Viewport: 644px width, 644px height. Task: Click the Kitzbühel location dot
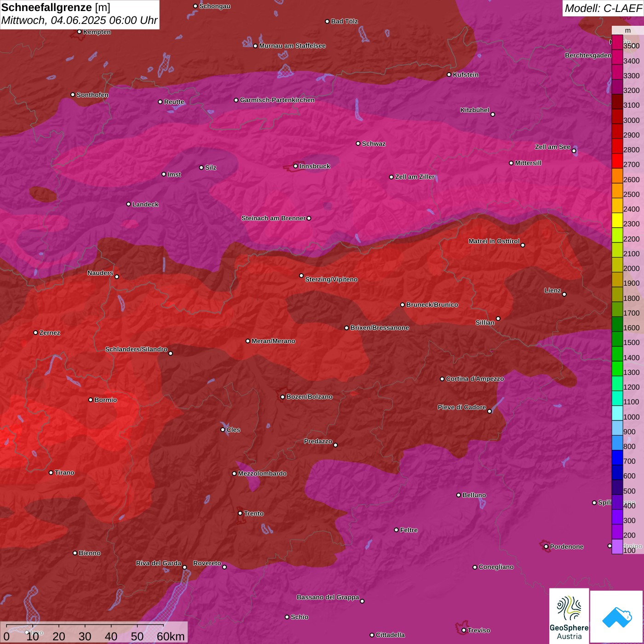[x=493, y=115]
